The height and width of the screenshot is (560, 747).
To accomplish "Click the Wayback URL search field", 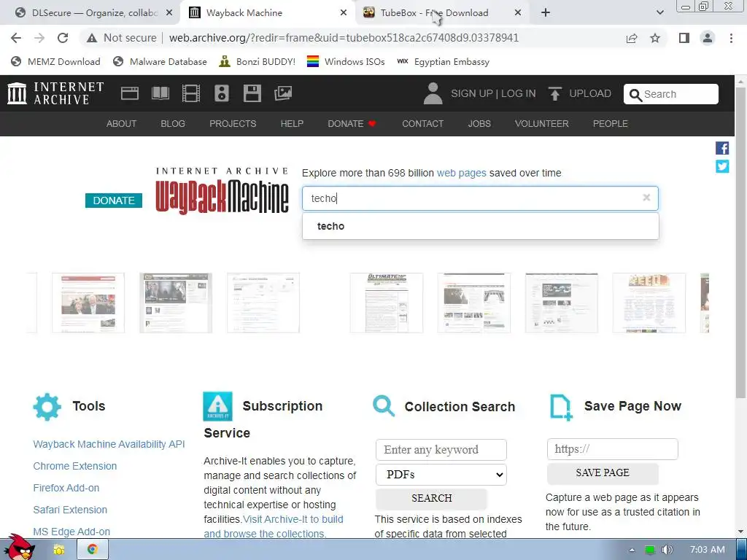I will click(480, 198).
